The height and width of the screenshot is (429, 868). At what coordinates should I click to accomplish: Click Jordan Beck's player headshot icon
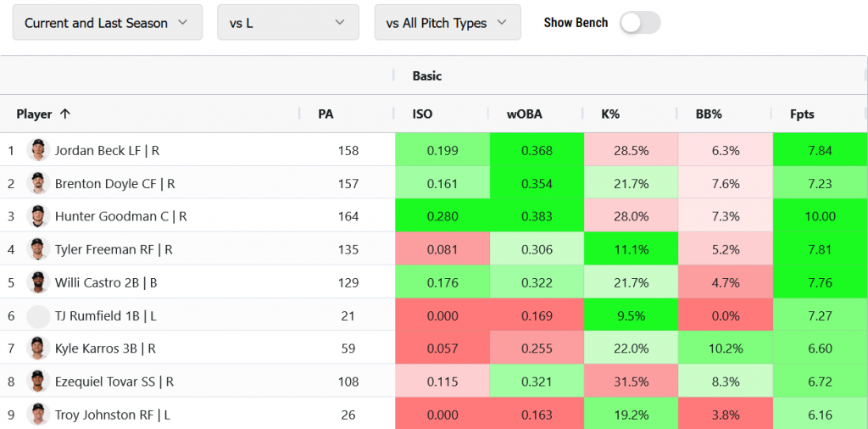tap(38, 150)
